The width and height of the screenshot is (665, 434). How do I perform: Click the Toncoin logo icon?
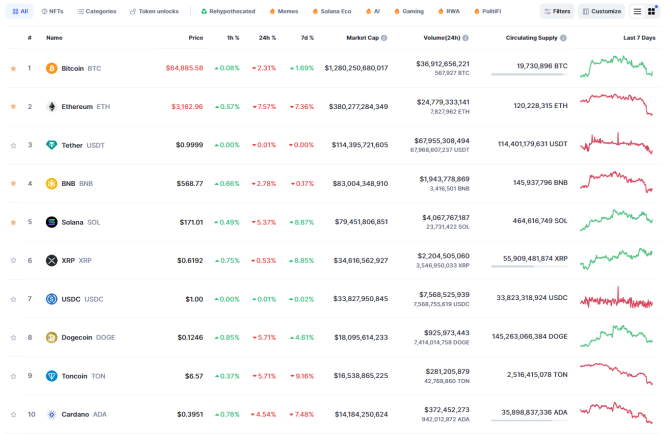point(51,376)
